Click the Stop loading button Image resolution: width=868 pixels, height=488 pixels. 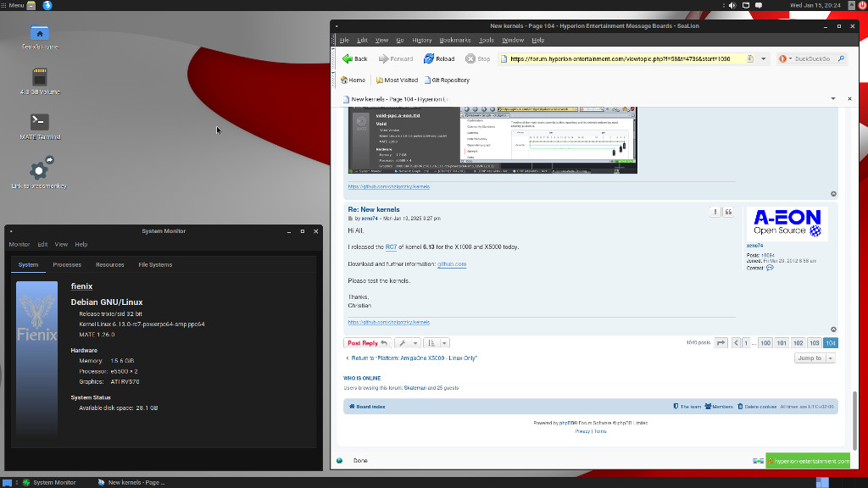coord(477,58)
